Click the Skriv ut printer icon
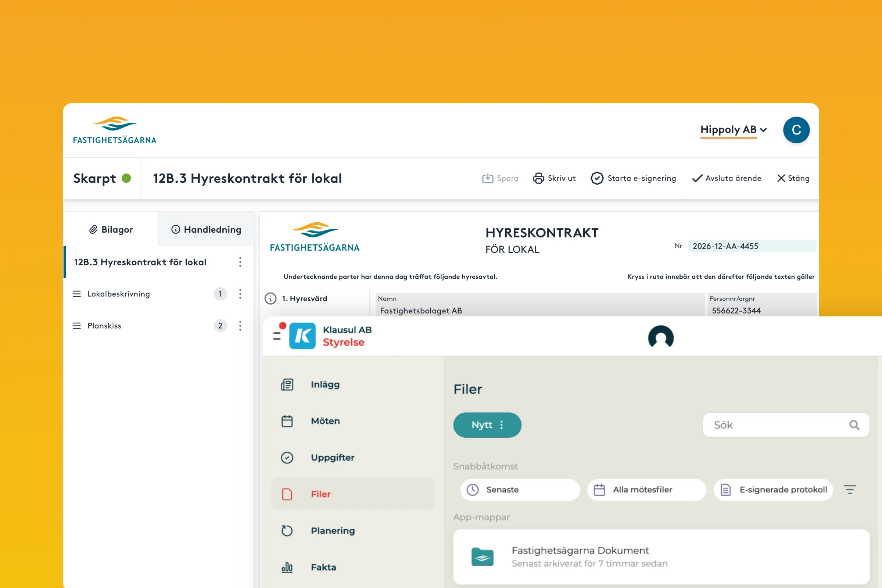The width and height of the screenshot is (882, 588). (538, 178)
